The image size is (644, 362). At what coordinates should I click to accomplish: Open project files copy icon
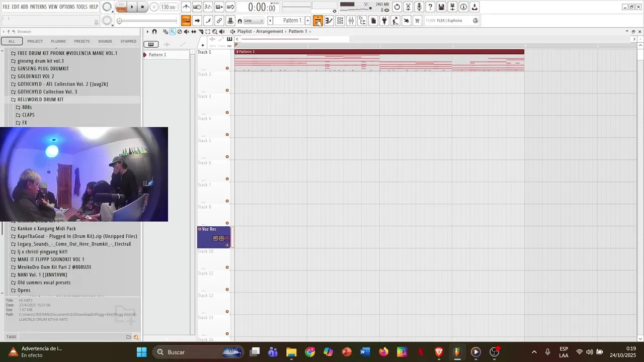(x=373, y=21)
